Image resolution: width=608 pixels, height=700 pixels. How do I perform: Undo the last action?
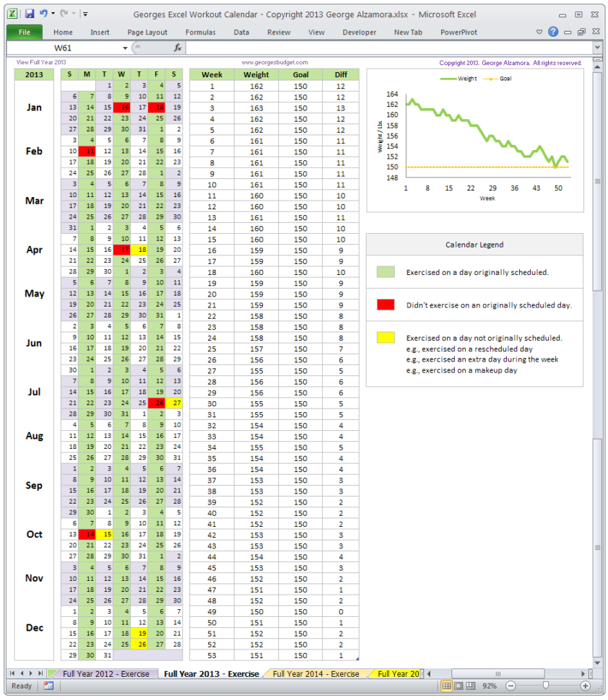click(43, 13)
